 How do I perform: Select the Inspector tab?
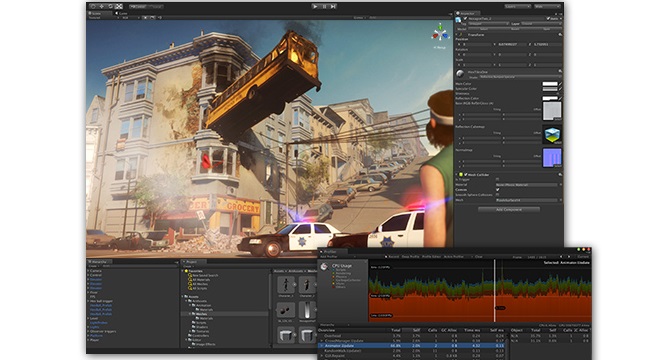(x=467, y=13)
